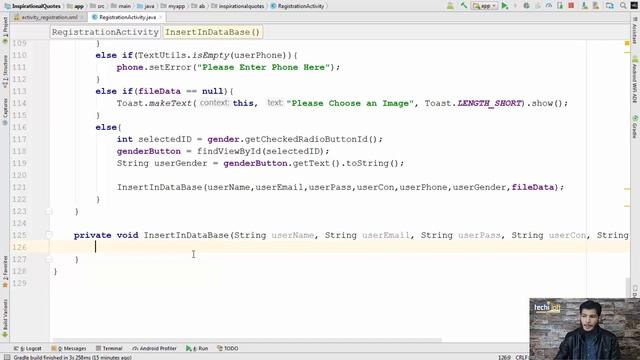
Task: Run the app with green play icon
Action: (505, 6)
